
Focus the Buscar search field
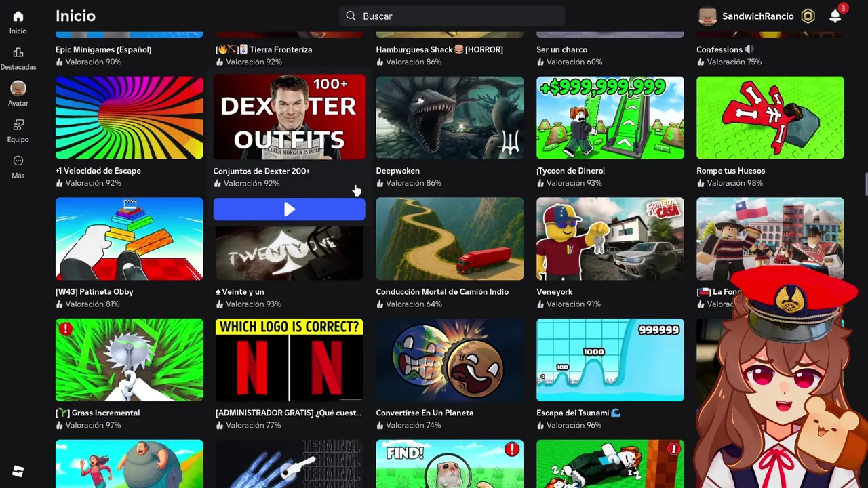pos(452,16)
